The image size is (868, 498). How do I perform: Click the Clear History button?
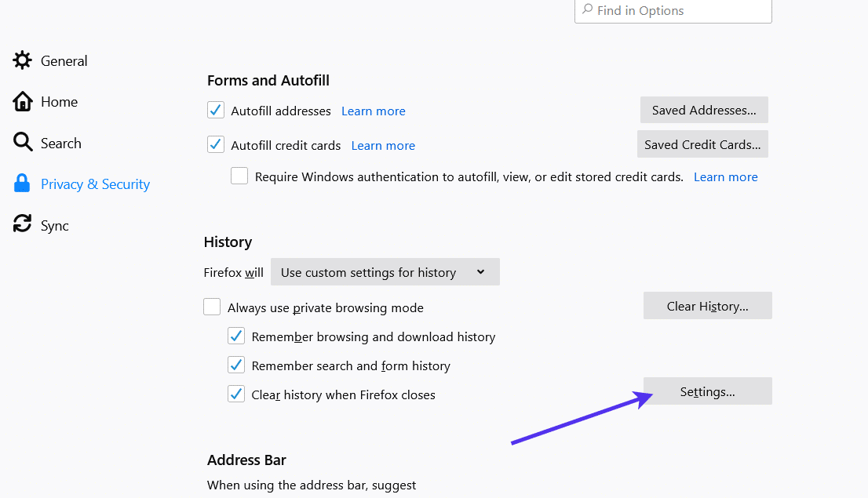(707, 305)
